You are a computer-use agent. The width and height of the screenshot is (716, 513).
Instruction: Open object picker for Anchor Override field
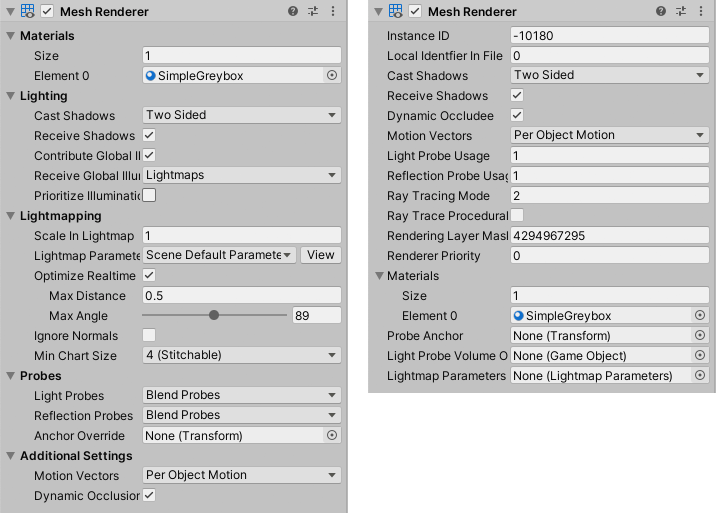tap(332, 436)
